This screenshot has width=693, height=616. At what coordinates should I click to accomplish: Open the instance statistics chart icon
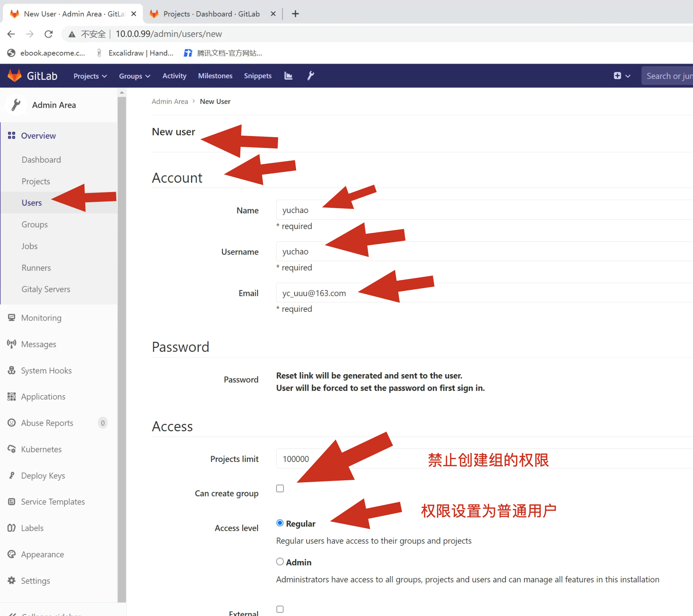(288, 76)
